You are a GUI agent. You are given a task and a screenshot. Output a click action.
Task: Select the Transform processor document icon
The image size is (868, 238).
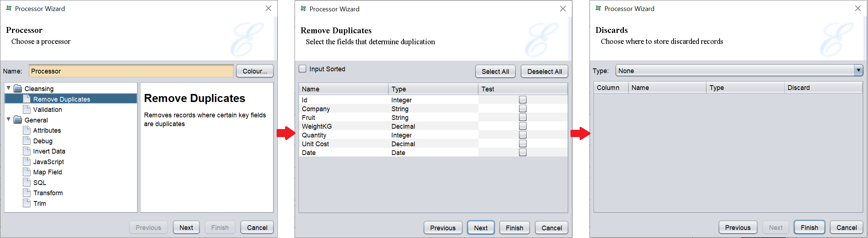tap(27, 193)
